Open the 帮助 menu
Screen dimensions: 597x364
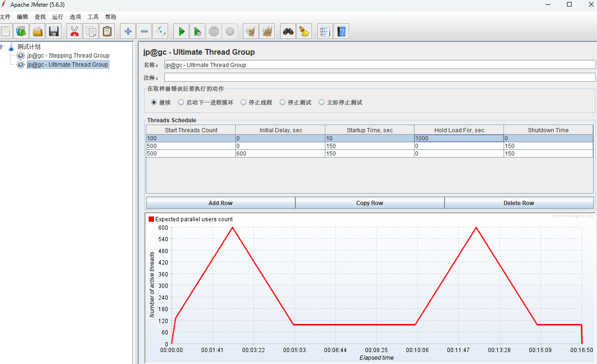pos(111,17)
